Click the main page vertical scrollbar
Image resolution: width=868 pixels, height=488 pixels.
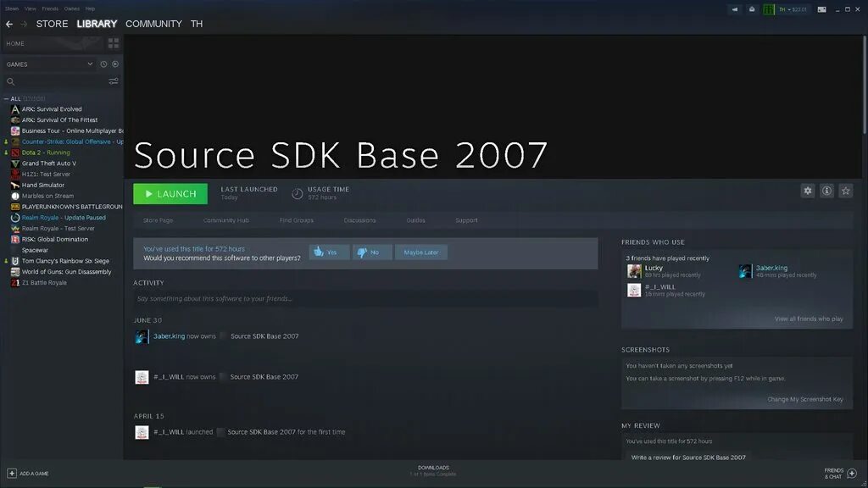pyautogui.click(x=864, y=84)
